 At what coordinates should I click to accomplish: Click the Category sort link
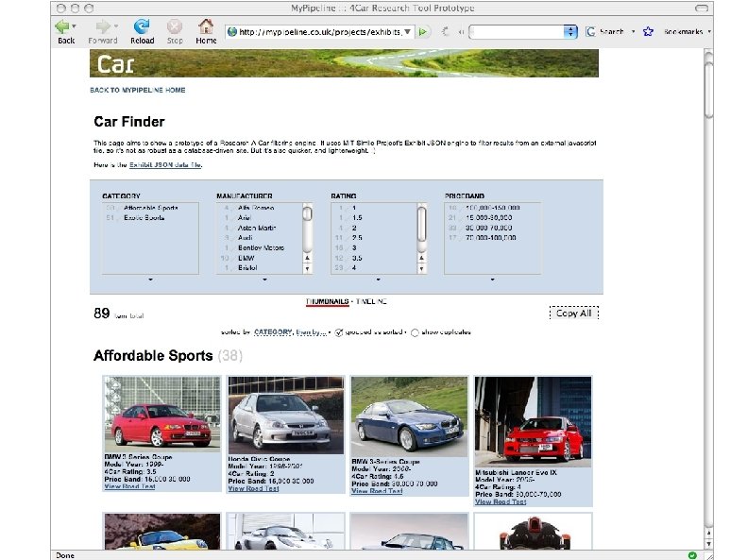point(273,331)
